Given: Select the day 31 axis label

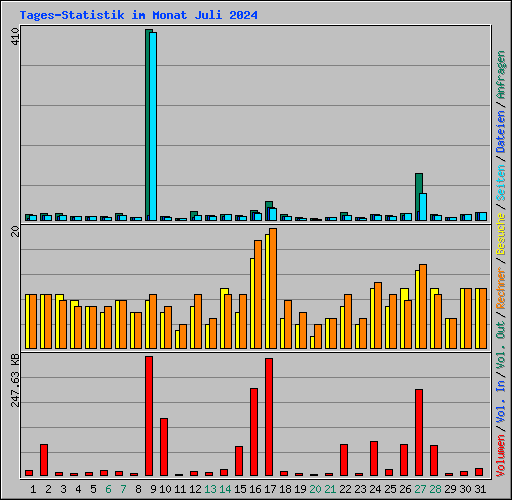Looking at the screenshot, I should pos(480,489).
